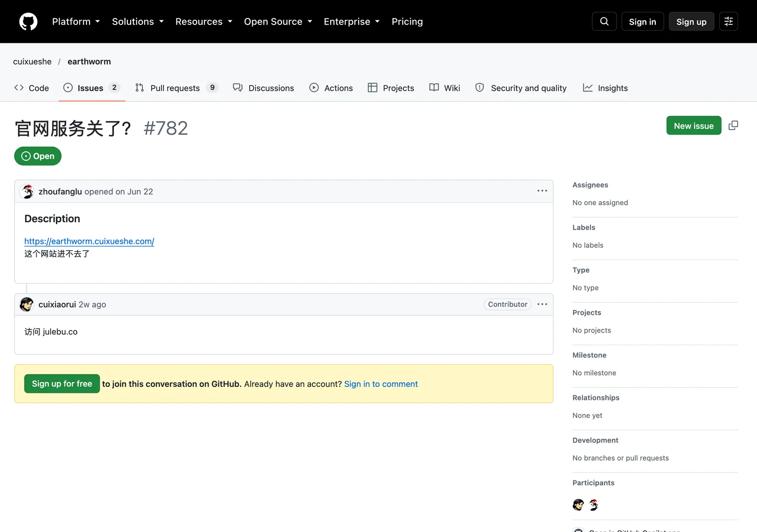The image size is (757, 532).
Task: Open the Actions tab
Action: 331,88
